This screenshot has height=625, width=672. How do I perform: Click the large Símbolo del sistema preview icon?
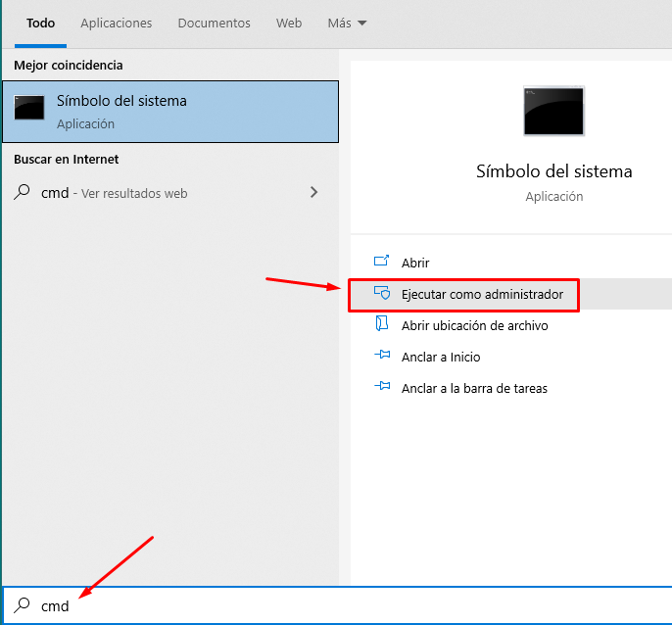click(x=553, y=111)
